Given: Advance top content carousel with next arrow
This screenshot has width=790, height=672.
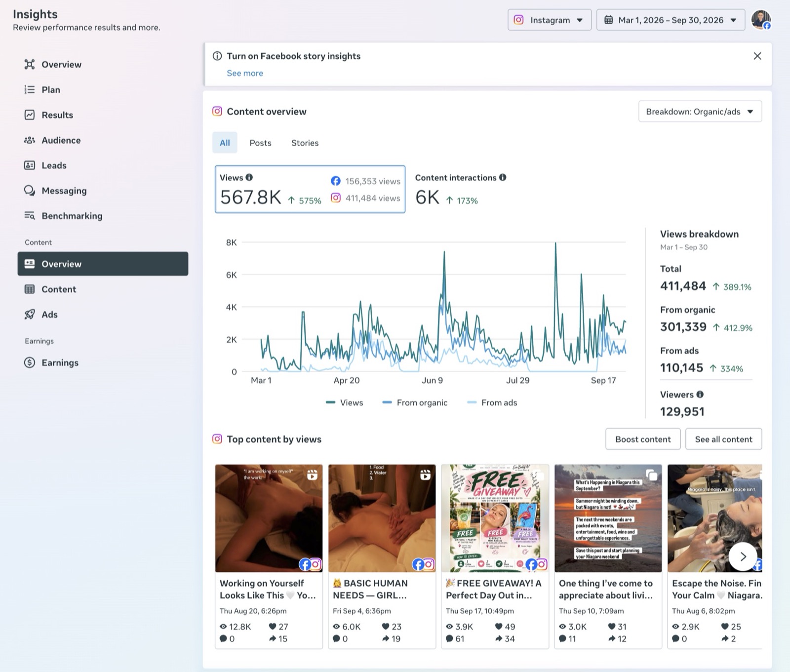Looking at the screenshot, I should pos(743,556).
